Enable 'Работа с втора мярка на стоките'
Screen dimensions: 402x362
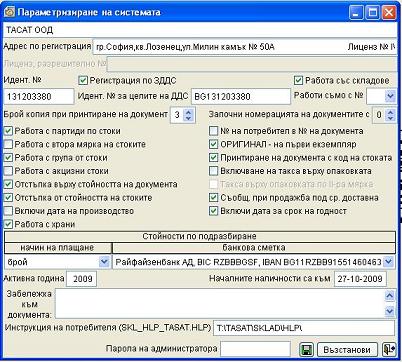pos(8,144)
